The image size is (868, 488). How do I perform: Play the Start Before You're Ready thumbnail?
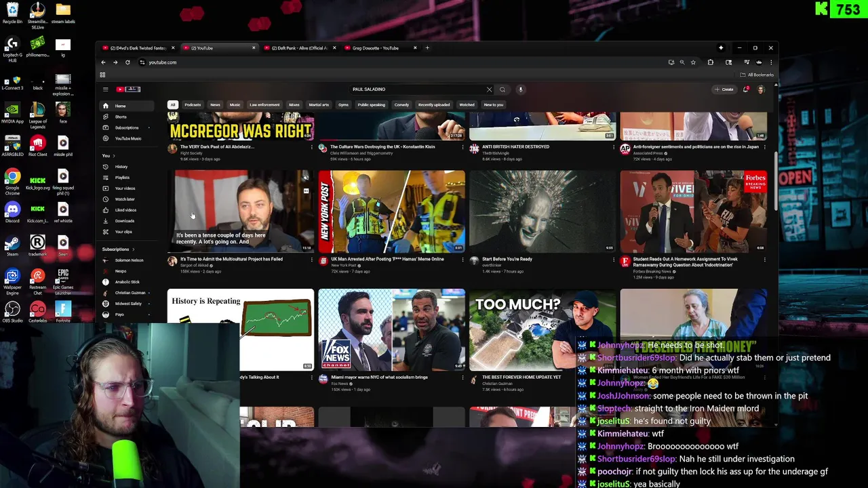tap(542, 211)
